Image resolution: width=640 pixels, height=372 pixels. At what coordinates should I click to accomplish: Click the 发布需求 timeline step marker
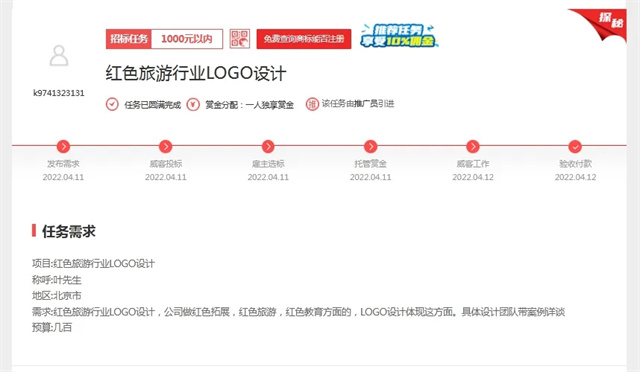point(63,146)
